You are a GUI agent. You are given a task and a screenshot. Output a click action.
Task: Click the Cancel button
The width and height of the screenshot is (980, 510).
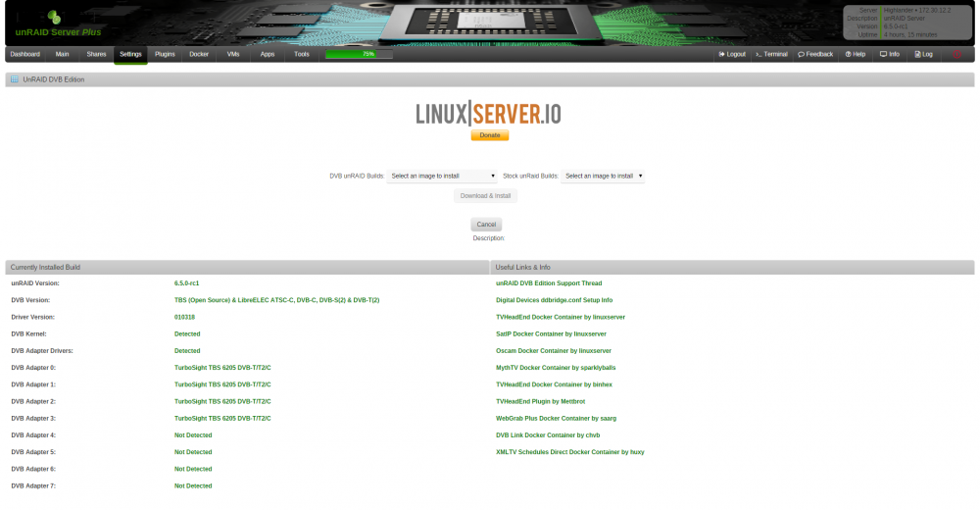pyautogui.click(x=486, y=224)
